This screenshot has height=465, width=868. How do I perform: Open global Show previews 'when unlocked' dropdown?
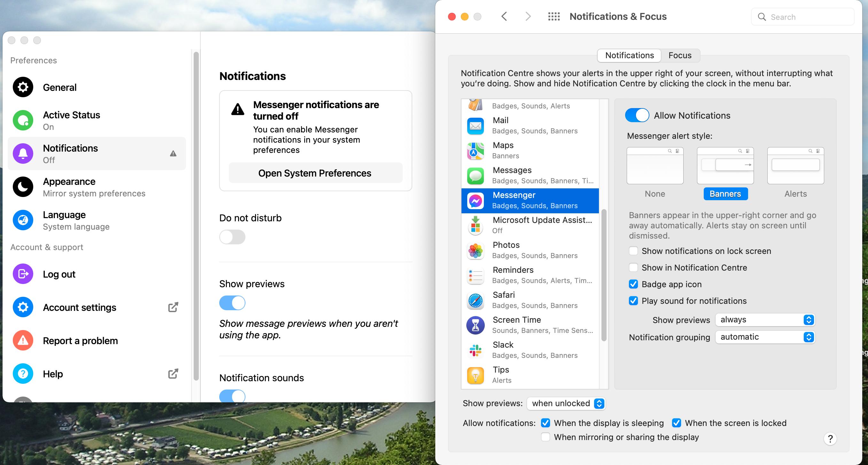tap(566, 403)
